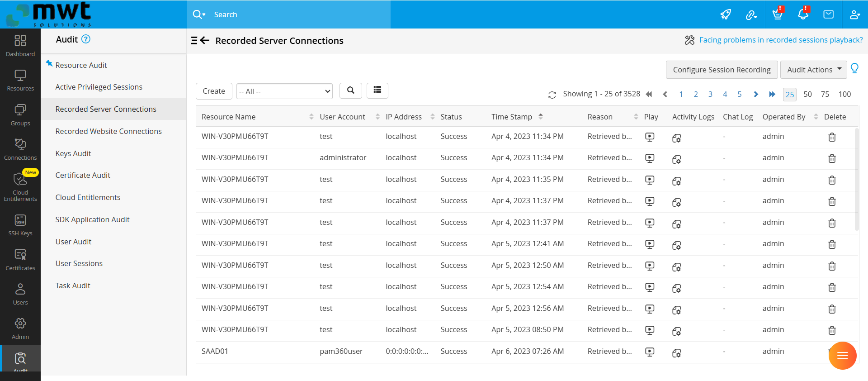Click the orange floating menu button
The image size is (868, 381).
coord(842,356)
